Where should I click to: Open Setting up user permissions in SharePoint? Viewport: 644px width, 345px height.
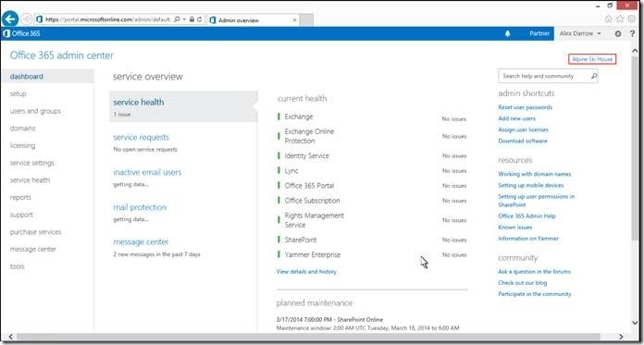coord(537,201)
